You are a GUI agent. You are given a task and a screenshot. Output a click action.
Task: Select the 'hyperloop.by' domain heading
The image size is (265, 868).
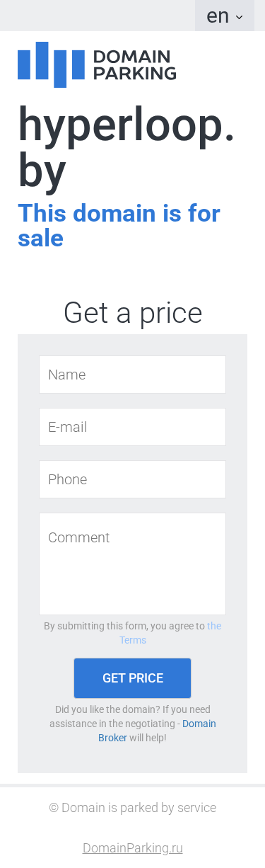pyautogui.click(x=126, y=147)
